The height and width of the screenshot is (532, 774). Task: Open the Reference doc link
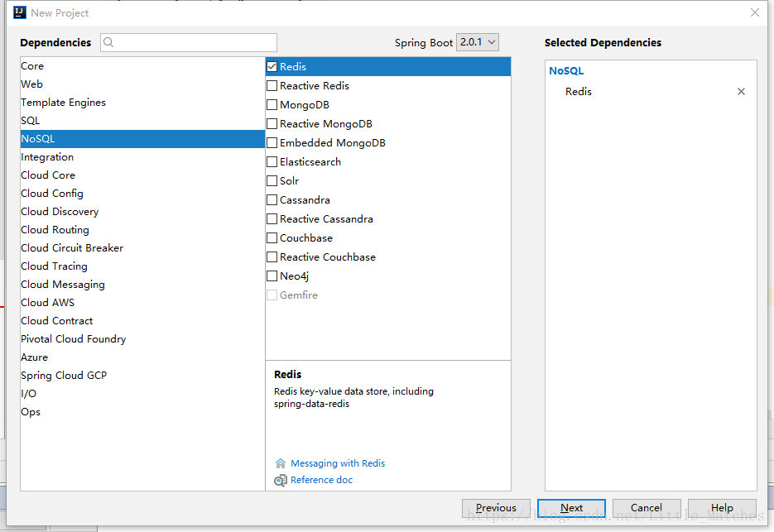tap(321, 480)
